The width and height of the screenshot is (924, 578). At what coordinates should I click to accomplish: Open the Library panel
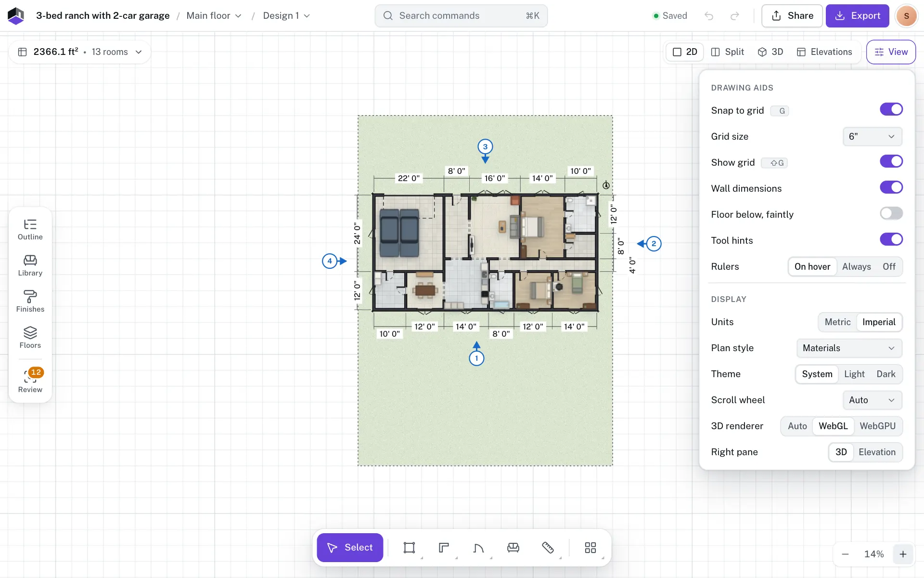pyautogui.click(x=30, y=266)
